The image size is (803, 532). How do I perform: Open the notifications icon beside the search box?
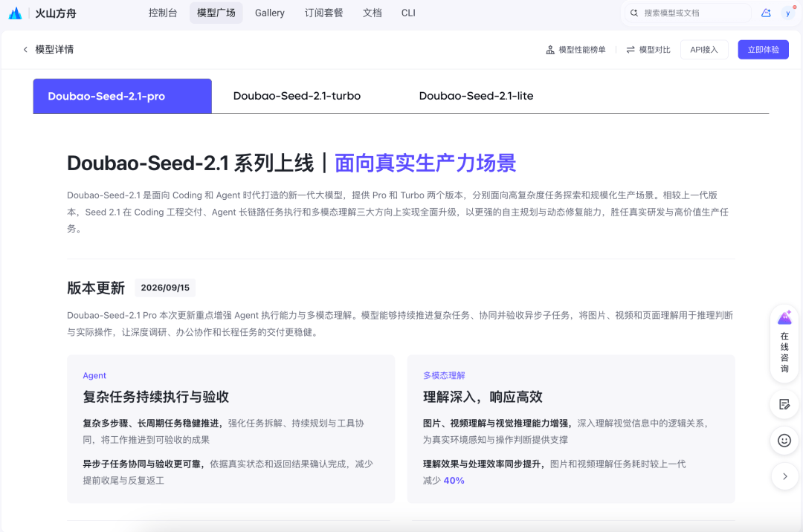coord(766,13)
